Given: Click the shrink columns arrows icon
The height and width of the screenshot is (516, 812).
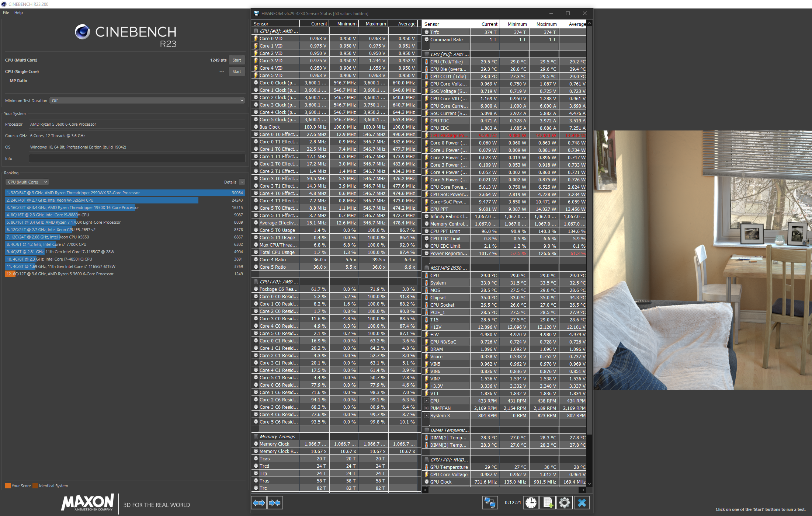Looking at the screenshot, I should [x=275, y=503].
